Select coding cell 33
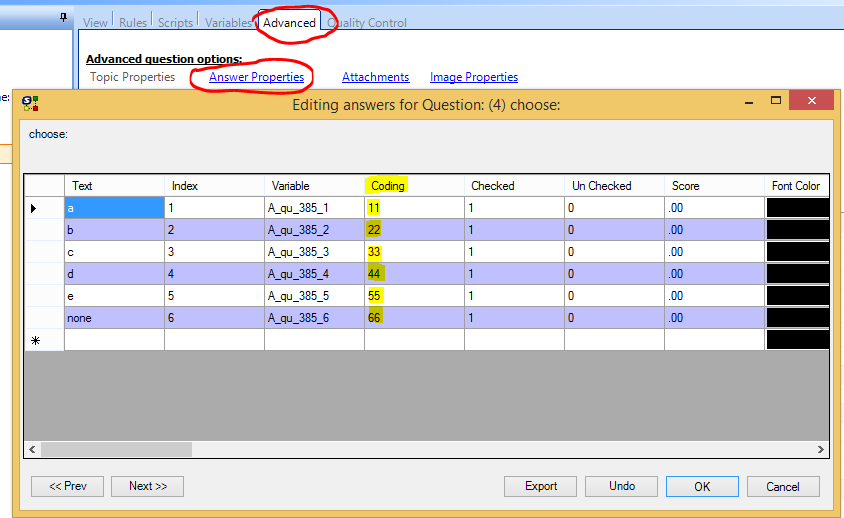This screenshot has height=518, width=844. coord(414,252)
